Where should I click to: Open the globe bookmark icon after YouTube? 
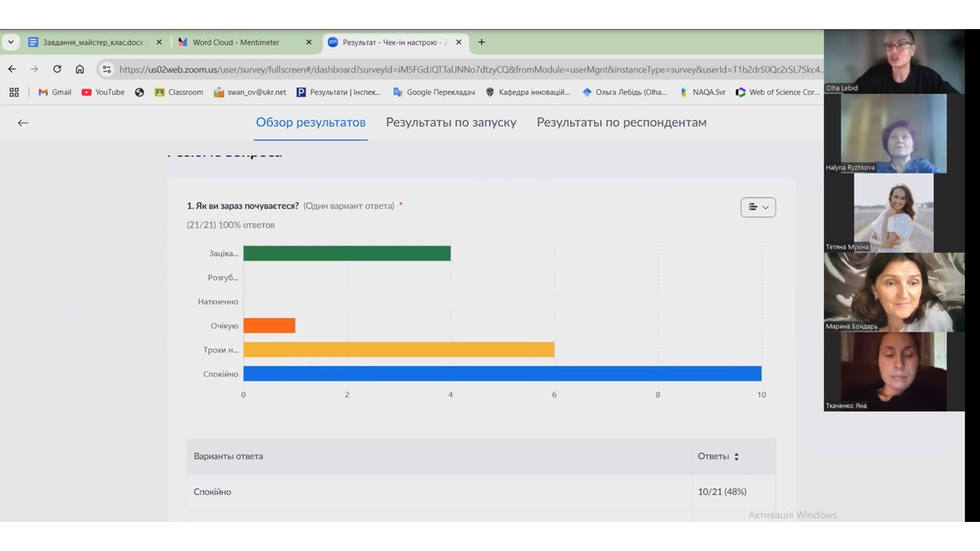tap(139, 92)
